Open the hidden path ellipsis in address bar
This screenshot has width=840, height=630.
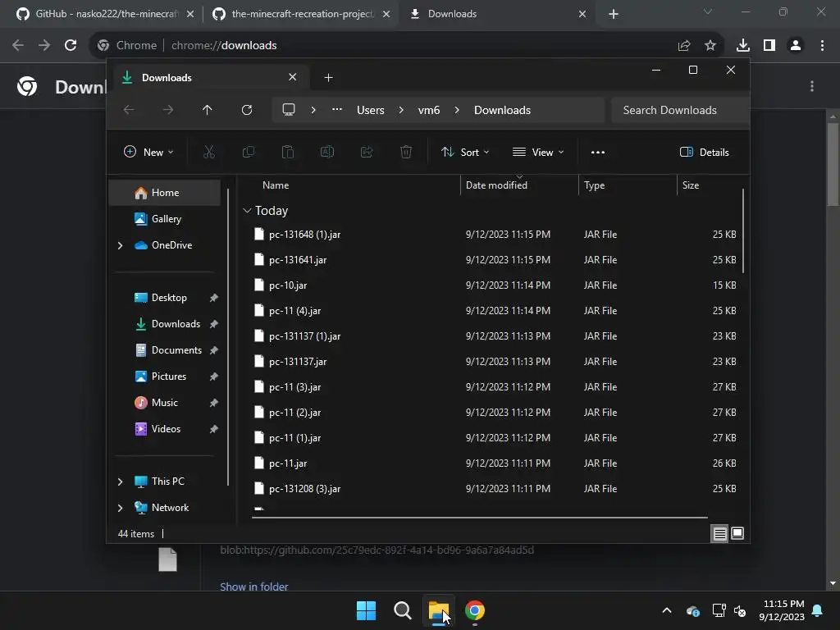click(337, 109)
